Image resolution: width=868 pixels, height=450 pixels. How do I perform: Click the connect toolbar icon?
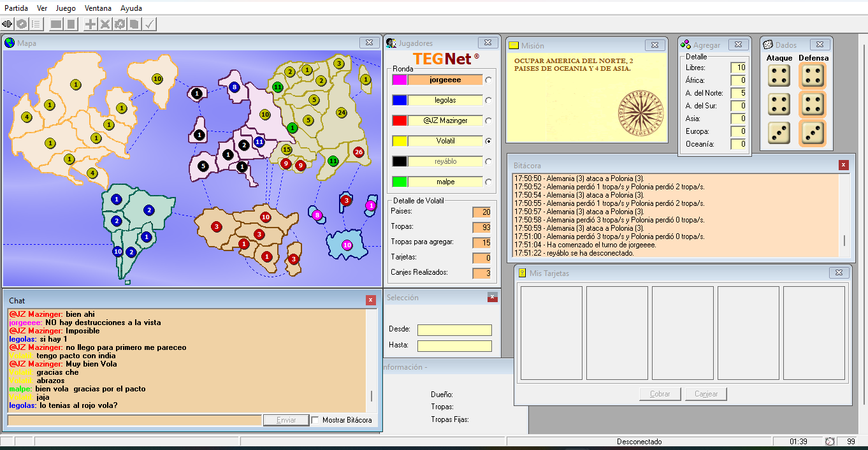coord(8,24)
